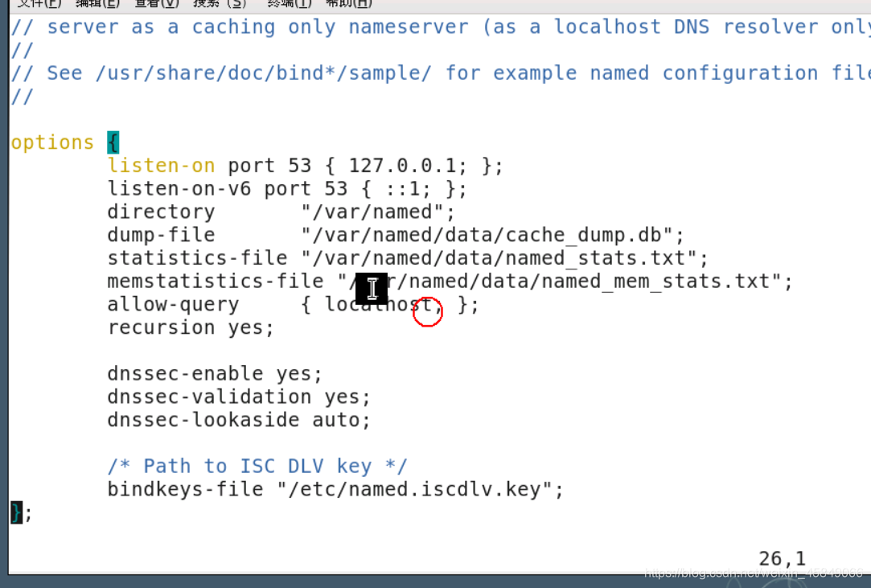Click the closing brace at the options block end

[x=17, y=512]
